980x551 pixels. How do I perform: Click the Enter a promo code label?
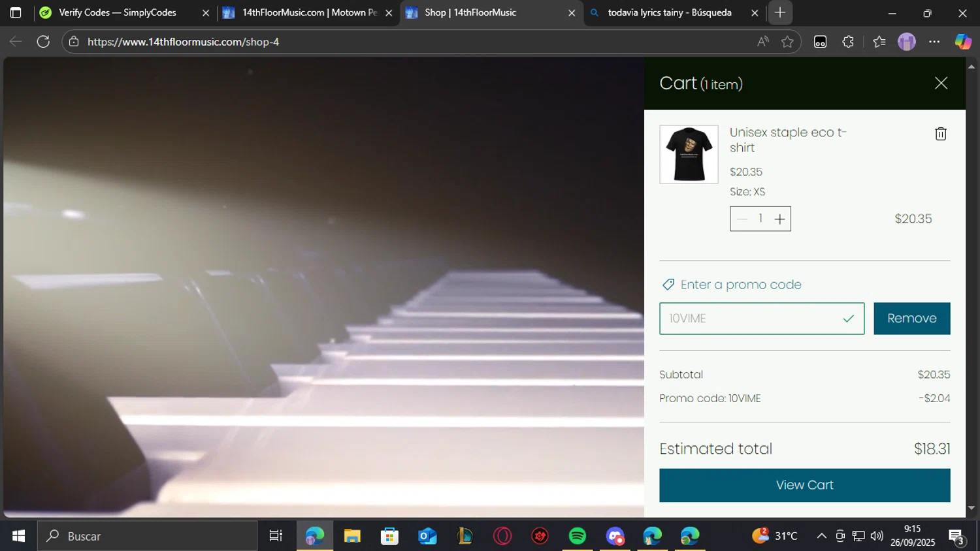tap(741, 285)
